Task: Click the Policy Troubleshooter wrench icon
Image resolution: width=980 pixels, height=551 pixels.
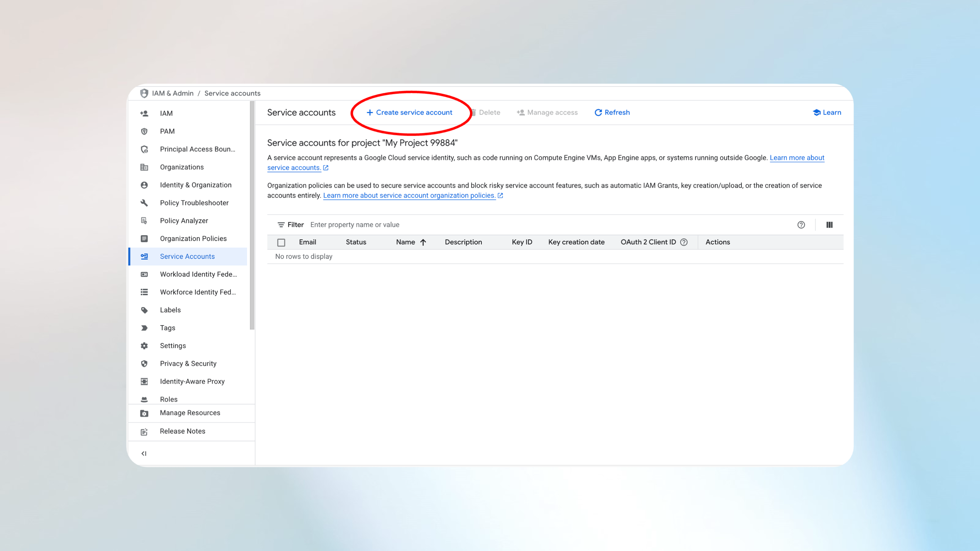Action: (x=144, y=203)
